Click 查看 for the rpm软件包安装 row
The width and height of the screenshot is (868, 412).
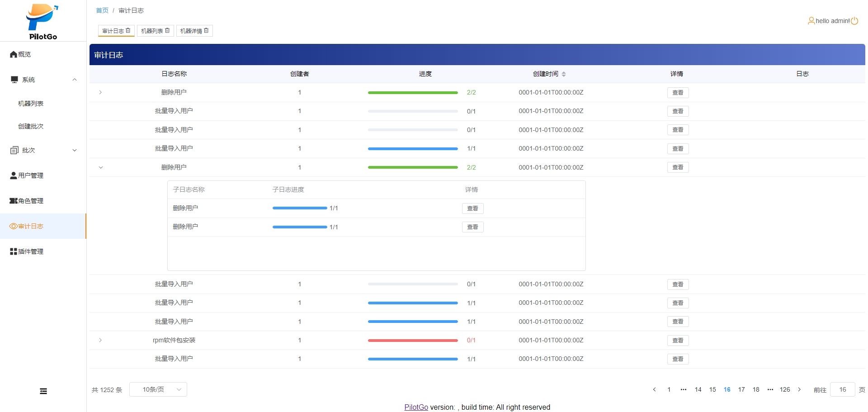678,341
